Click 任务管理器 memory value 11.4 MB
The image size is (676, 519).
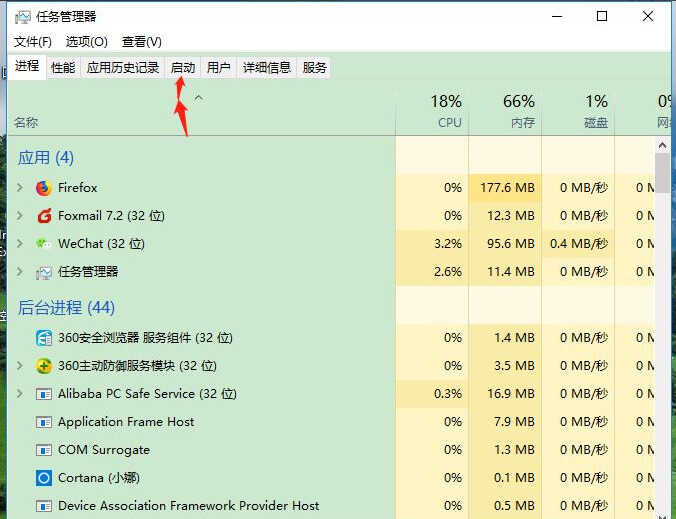click(511, 272)
